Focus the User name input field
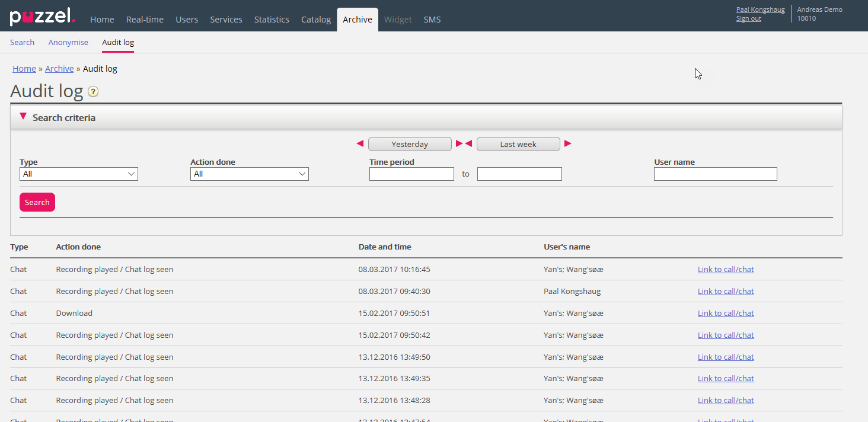The height and width of the screenshot is (422, 868). coord(715,174)
